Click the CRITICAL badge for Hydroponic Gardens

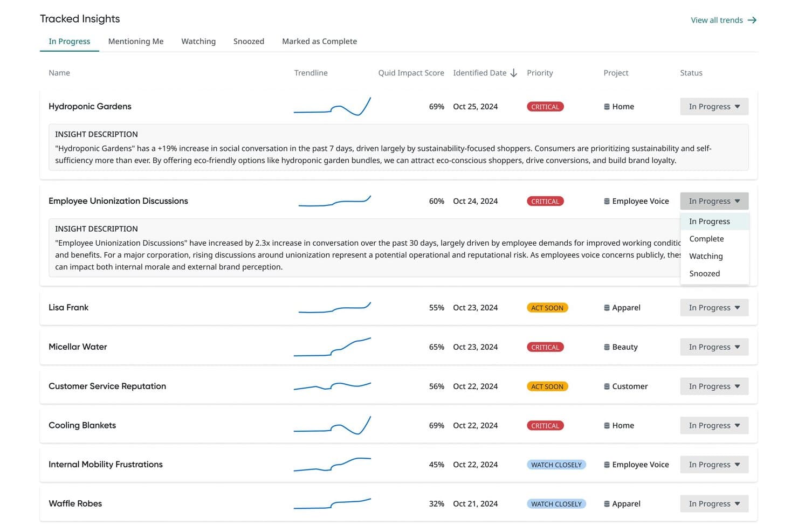click(x=545, y=107)
